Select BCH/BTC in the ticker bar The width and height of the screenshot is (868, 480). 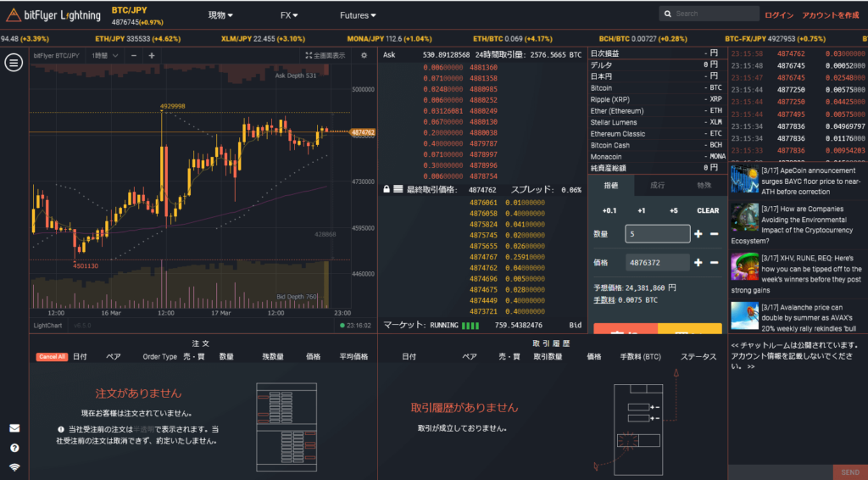coord(643,39)
